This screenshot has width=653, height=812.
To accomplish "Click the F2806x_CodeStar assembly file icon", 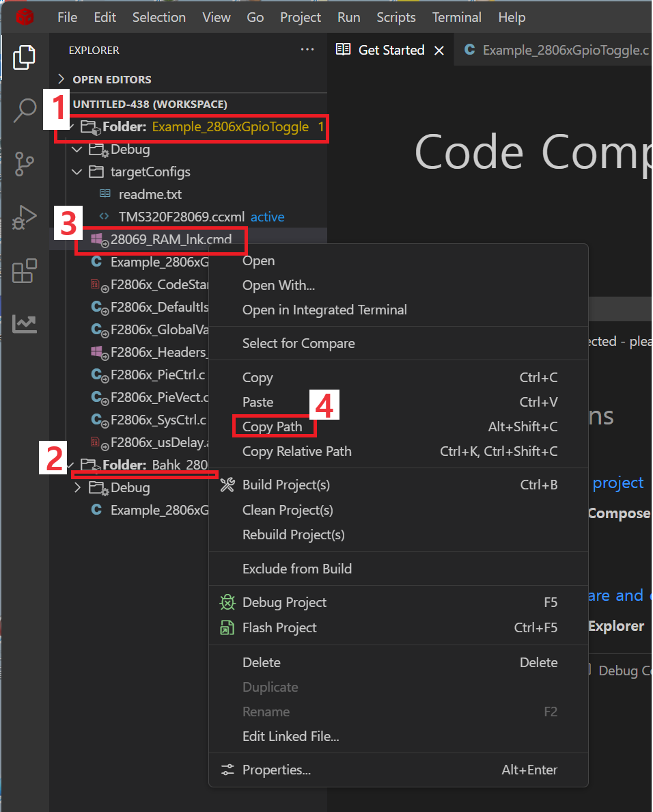I will tap(99, 285).
